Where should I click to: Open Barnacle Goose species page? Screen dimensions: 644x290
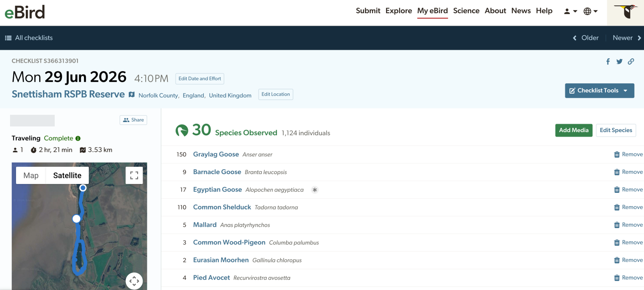(217, 172)
